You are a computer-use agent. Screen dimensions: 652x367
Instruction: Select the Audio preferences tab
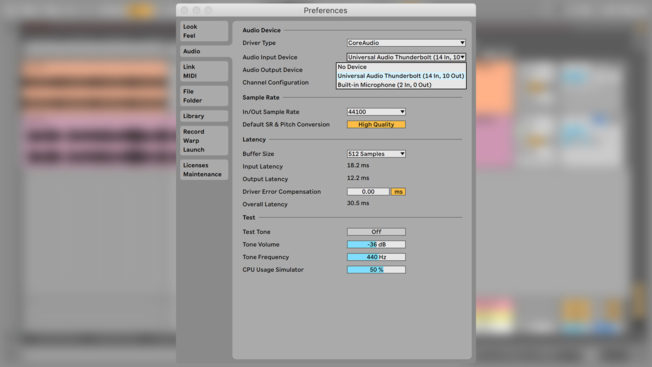click(204, 51)
